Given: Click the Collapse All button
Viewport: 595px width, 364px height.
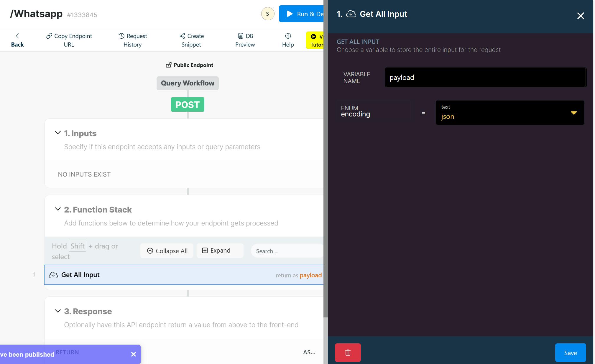Looking at the screenshot, I should point(167,251).
